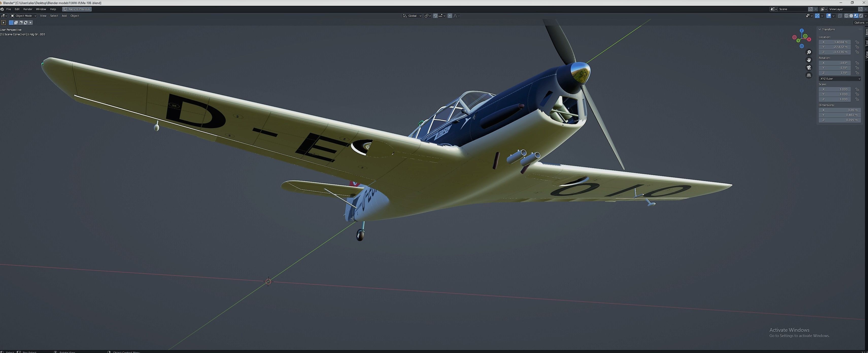
Task: Click the Move view hand icon
Action: (809, 60)
